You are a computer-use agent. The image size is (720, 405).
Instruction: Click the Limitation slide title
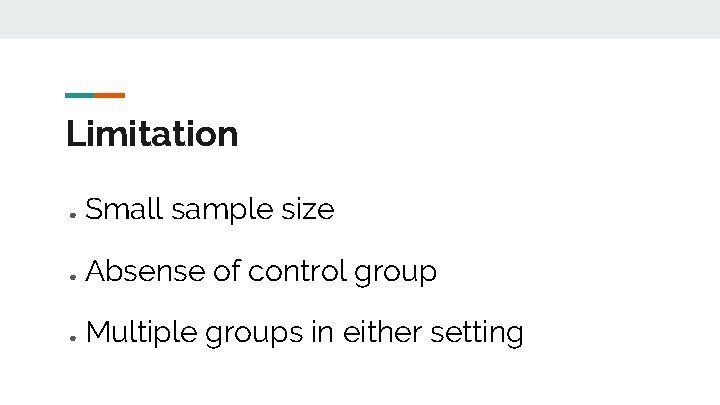coord(152,134)
